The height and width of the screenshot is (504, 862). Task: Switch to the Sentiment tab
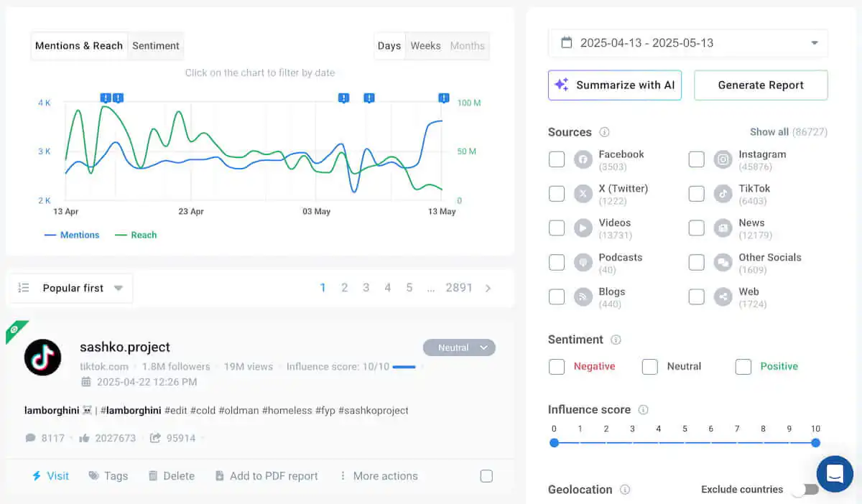(156, 45)
